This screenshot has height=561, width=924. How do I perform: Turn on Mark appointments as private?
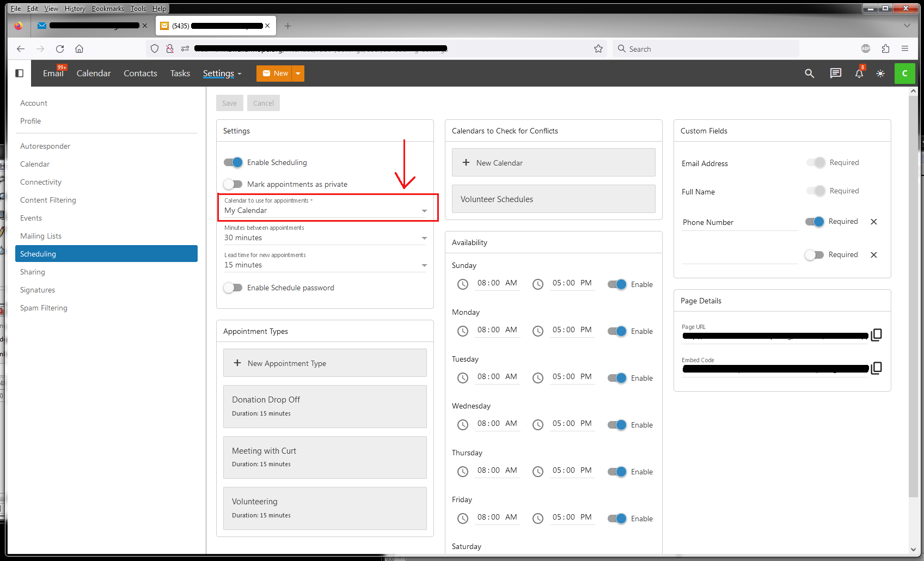pos(233,184)
